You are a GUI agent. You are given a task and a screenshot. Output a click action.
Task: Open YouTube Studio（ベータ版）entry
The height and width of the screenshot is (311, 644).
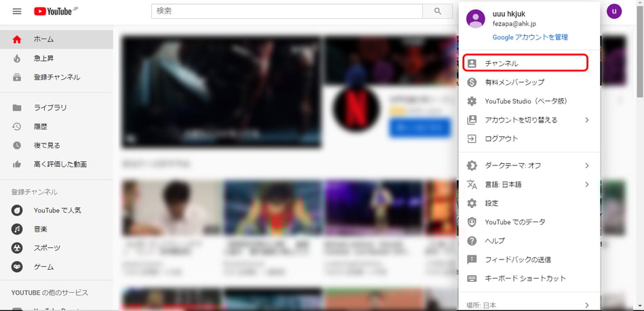point(529,101)
